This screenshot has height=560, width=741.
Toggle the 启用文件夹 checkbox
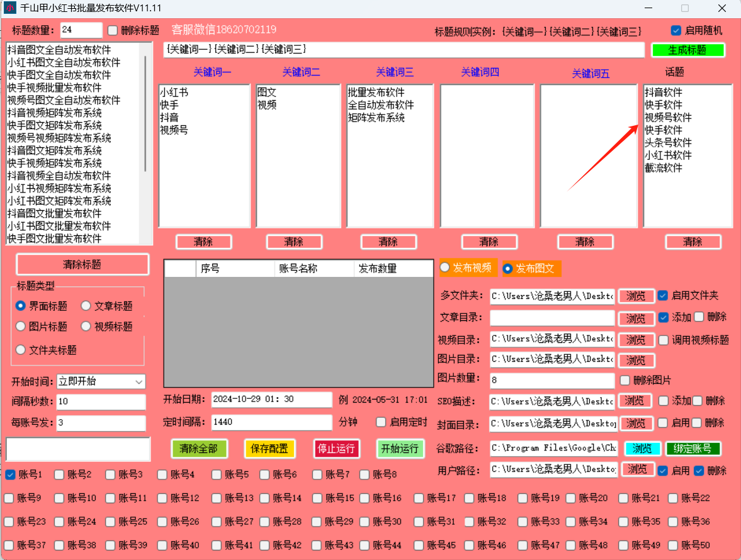663,296
